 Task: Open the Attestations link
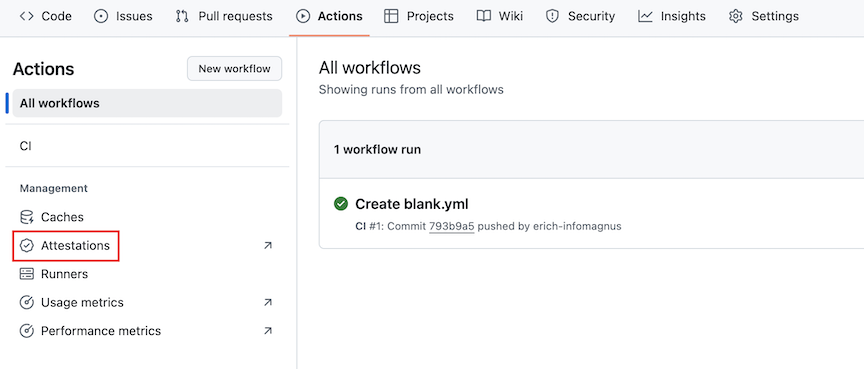click(75, 246)
